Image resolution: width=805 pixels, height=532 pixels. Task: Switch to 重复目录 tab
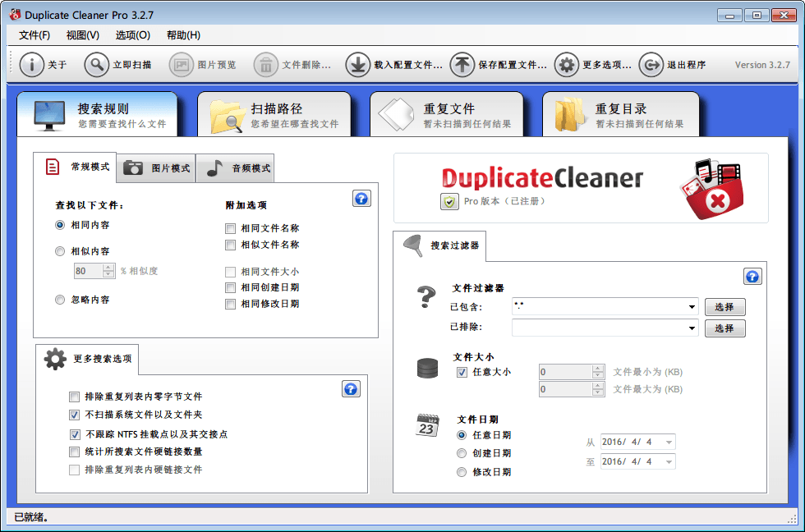tap(621, 114)
